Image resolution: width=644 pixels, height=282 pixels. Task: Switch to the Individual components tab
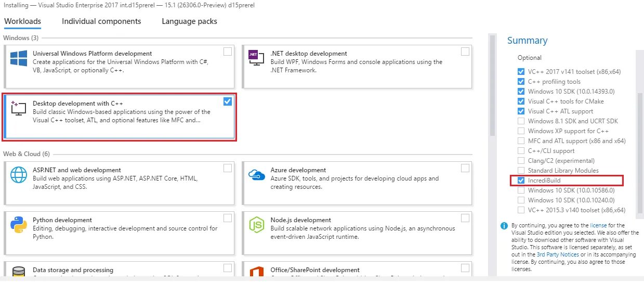tap(101, 21)
